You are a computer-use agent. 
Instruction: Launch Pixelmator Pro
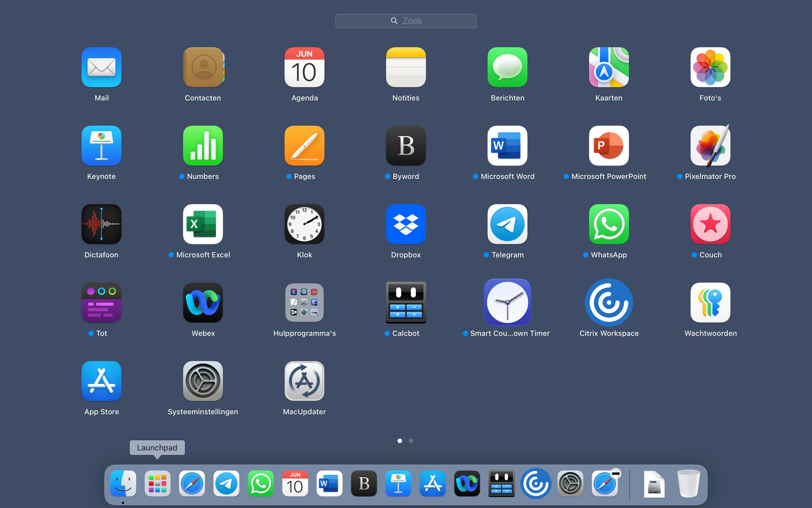[710, 145]
